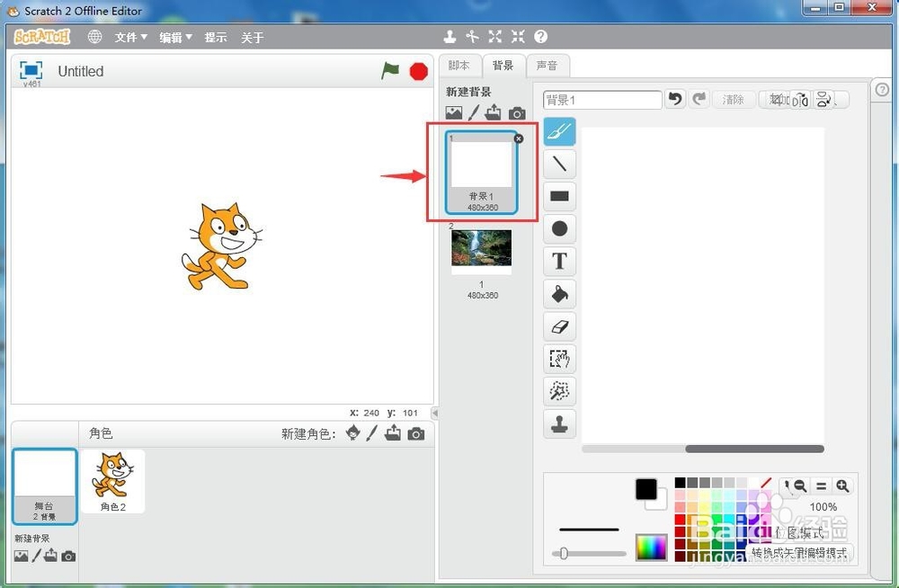Collapse the stage with the small arrow
The image size is (899, 588).
click(435, 413)
